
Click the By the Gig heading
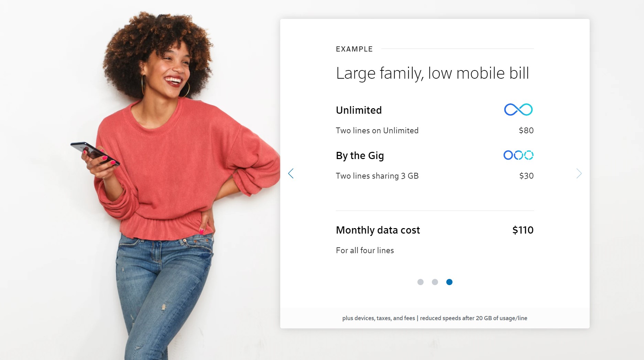click(360, 156)
